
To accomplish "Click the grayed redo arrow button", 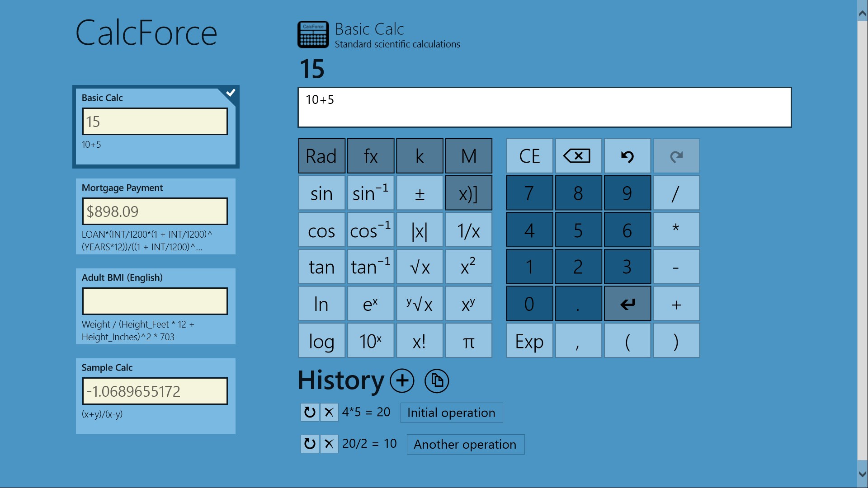I will [676, 156].
